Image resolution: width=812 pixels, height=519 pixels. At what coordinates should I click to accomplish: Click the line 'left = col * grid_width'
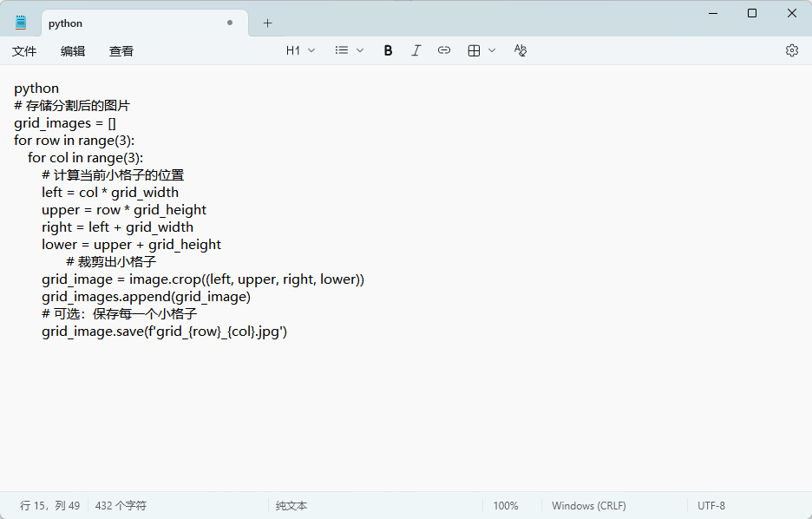[110, 193]
